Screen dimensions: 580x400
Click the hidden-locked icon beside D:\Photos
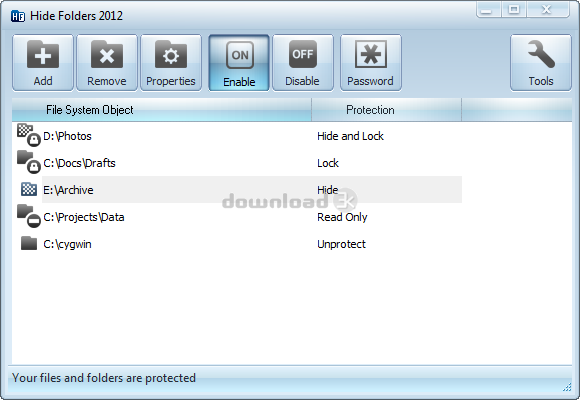(x=29, y=135)
